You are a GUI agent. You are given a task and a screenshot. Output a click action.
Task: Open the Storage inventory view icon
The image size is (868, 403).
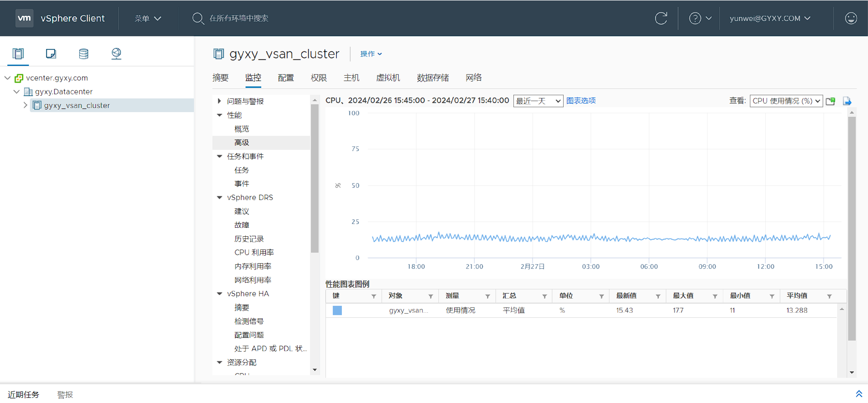coord(84,54)
